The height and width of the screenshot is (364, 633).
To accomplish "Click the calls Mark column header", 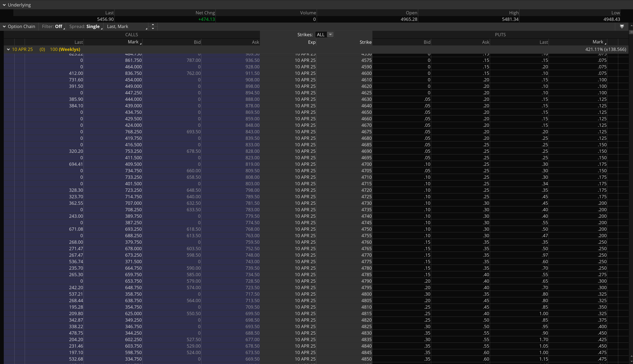I will tap(133, 42).
